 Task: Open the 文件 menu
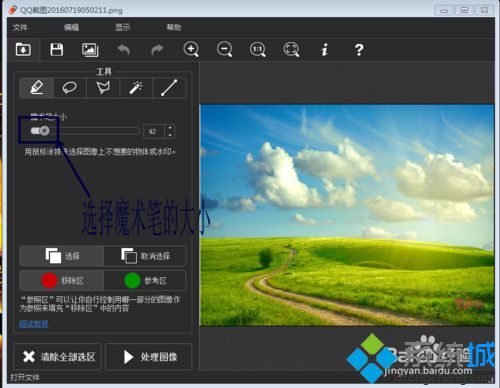tap(20, 27)
